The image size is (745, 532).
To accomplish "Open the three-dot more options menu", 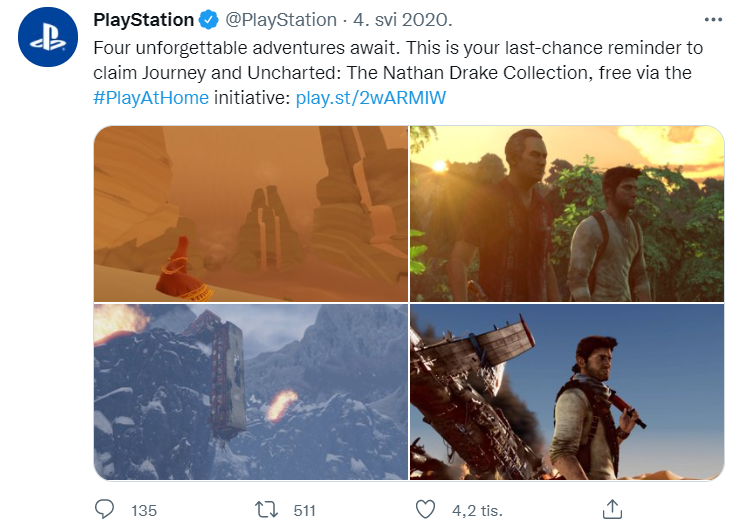I will [x=712, y=20].
